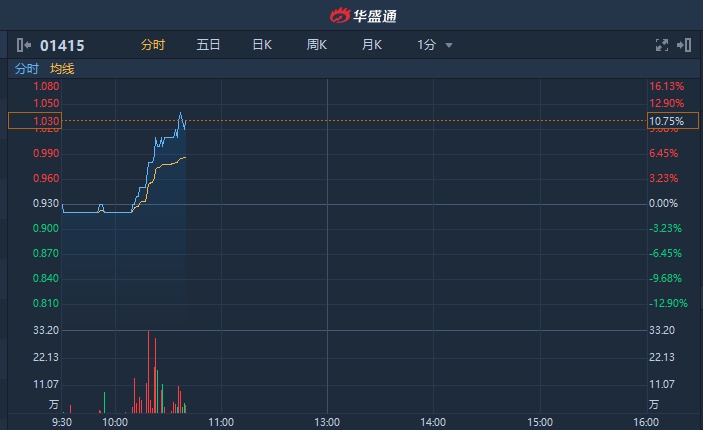Click the collapse-right panel icon

(x=684, y=45)
